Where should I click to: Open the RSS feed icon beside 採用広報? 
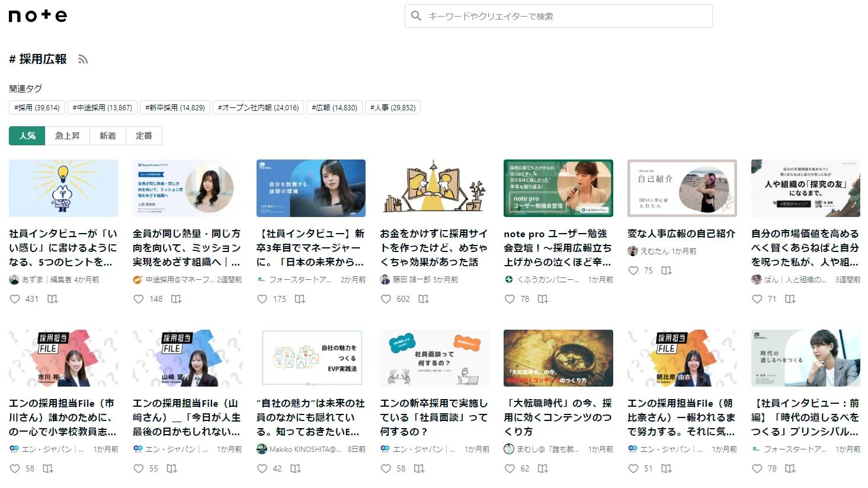tap(83, 59)
